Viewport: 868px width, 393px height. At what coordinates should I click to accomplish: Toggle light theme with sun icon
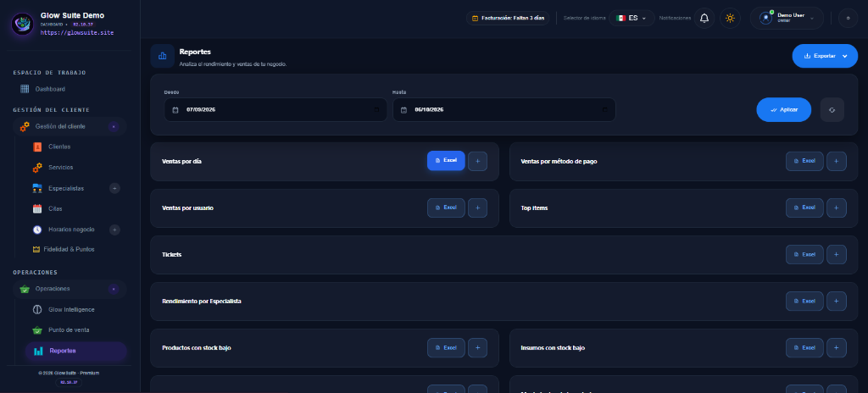(730, 19)
